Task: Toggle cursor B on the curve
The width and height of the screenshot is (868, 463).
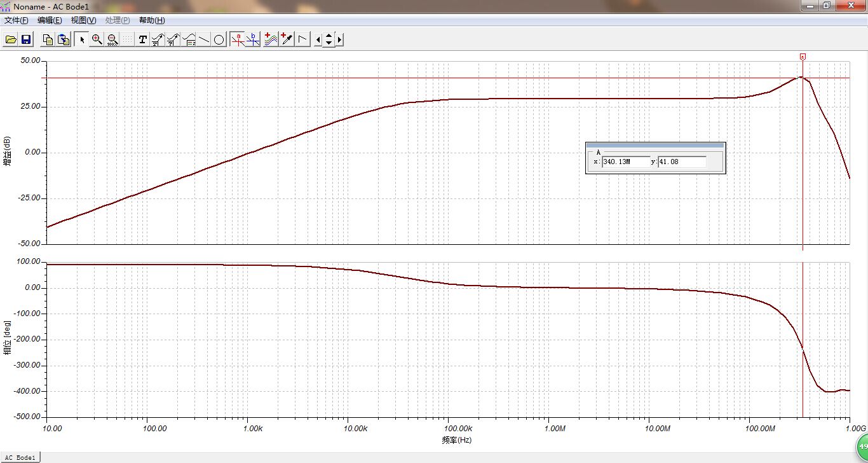Action: coord(253,39)
